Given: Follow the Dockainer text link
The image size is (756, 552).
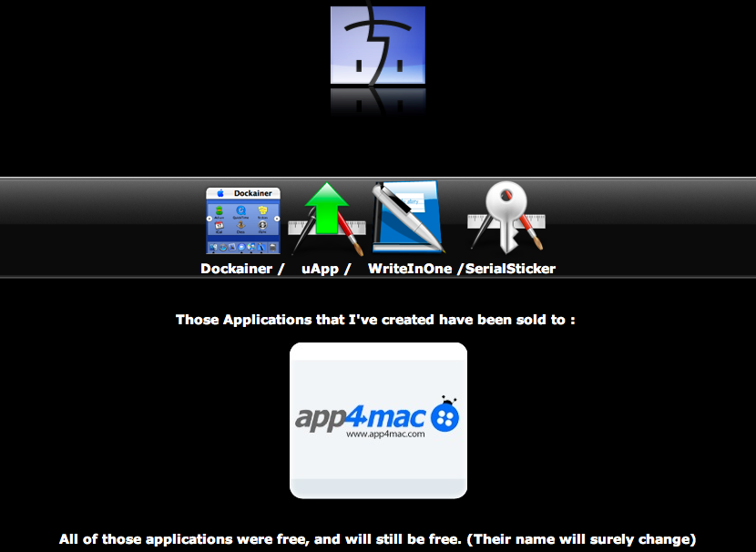Looking at the screenshot, I should [236, 269].
